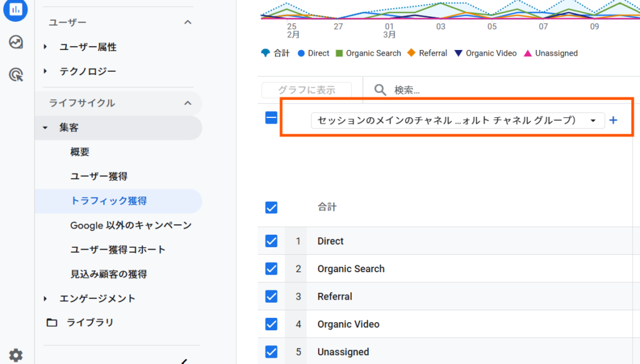
Task: Click the 合計 legend icon
Action: (x=266, y=53)
